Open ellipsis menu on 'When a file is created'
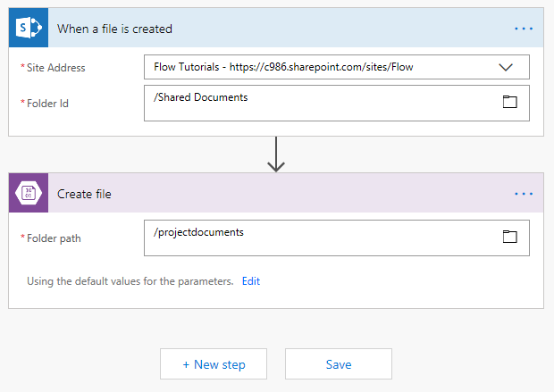 pos(524,29)
